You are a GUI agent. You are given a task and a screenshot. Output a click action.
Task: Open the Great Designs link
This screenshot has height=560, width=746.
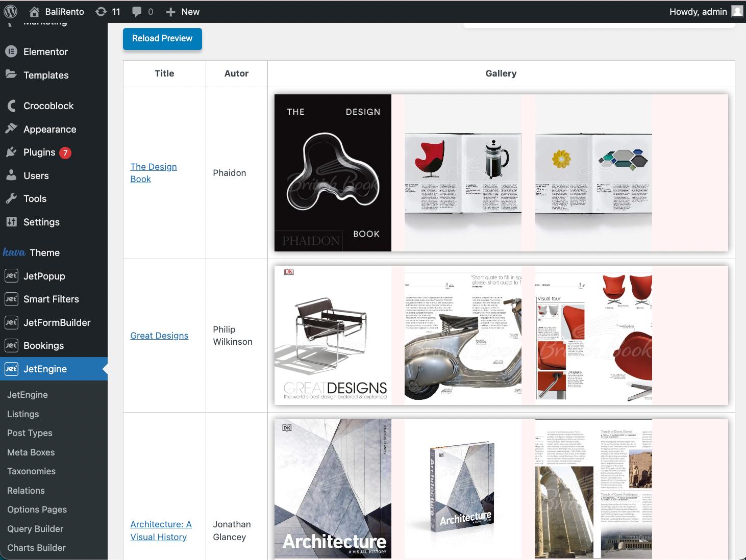pyautogui.click(x=159, y=336)
